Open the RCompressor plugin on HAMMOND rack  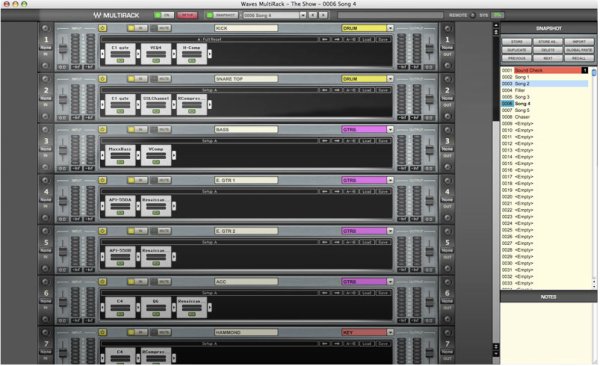(156, 356)
